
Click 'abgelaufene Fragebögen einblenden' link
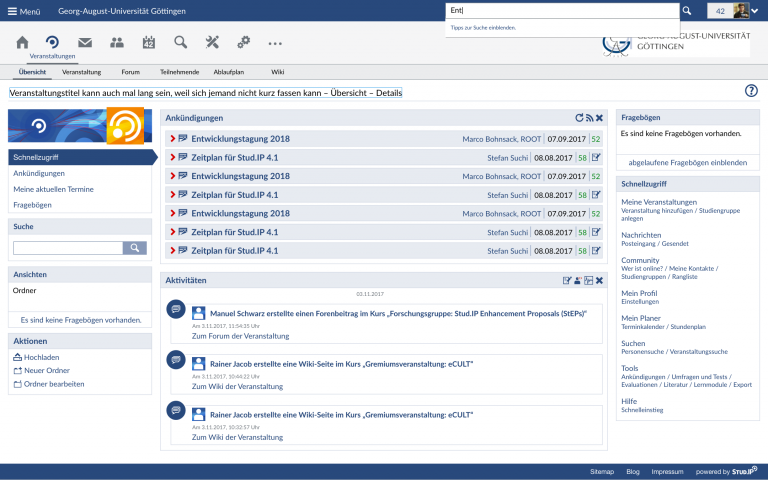(688, 162)
